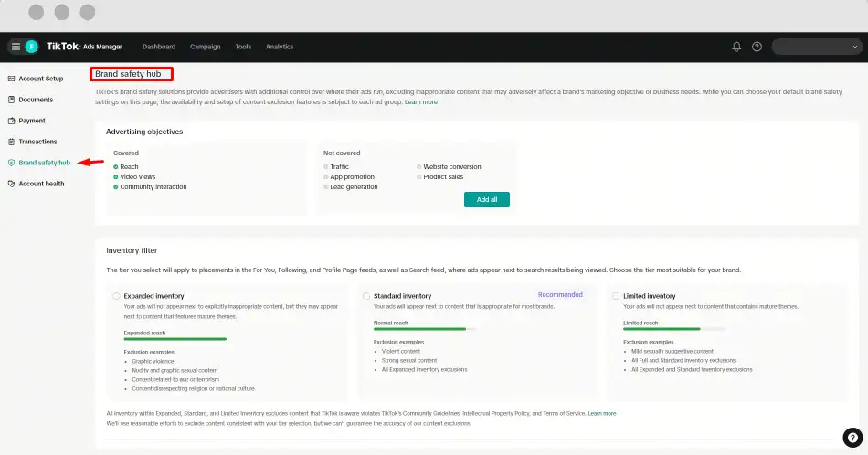The width and height of the screenshot is (868, 455).
Task: Open the Dashboard menu
Action: coord(159,47)
